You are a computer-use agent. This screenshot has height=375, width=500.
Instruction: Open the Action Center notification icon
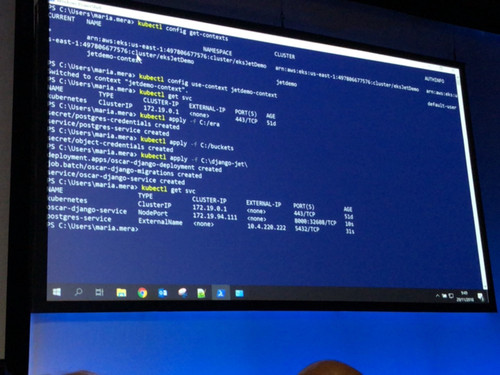pyautogui.click(x=481, y=297)
